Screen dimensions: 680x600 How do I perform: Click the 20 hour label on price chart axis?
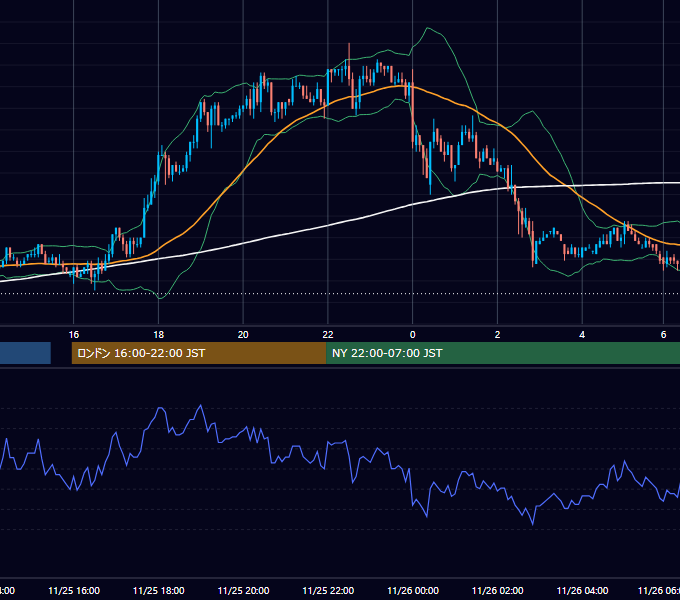(x=243, y=335)
